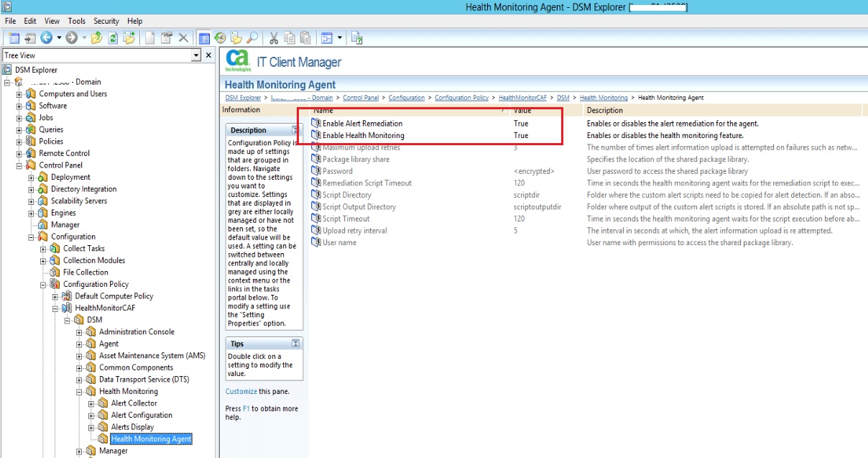Open the Tools menu
The width and height of the screenshot is (868, 458).
tap(77, 21)
